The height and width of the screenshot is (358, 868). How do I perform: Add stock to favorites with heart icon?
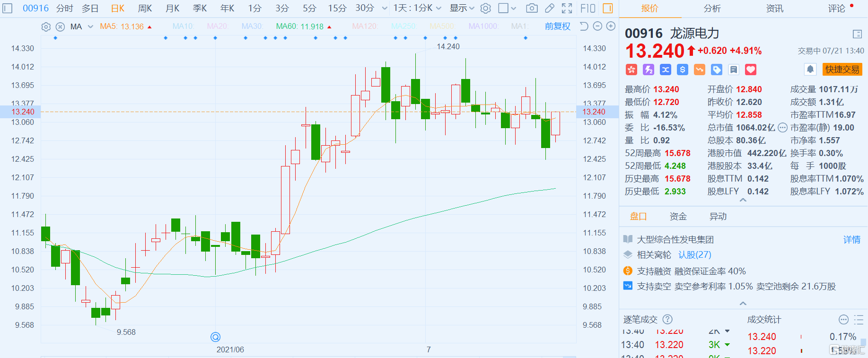[x=751, y=70]
